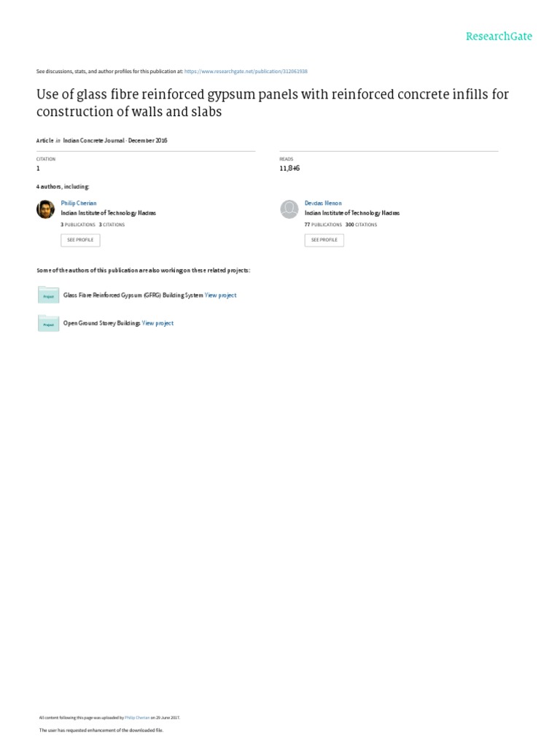Click Philip Cherian's 3 publications stat
This screenshot has height=747, width=560.
(x=78, y=225)
